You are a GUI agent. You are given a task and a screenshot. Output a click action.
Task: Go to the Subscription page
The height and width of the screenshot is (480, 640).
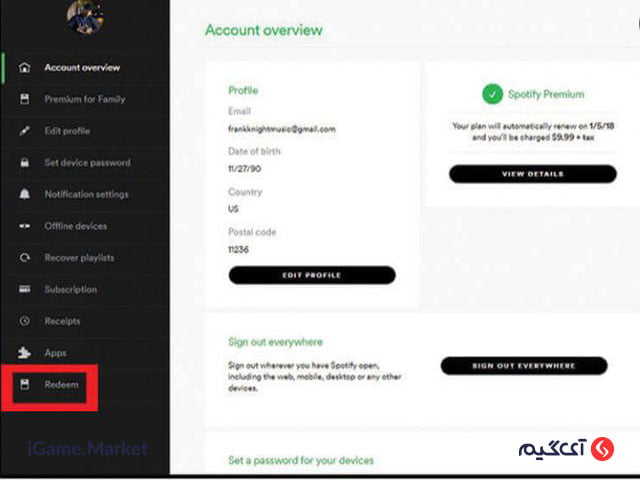(x=71, y=289)
